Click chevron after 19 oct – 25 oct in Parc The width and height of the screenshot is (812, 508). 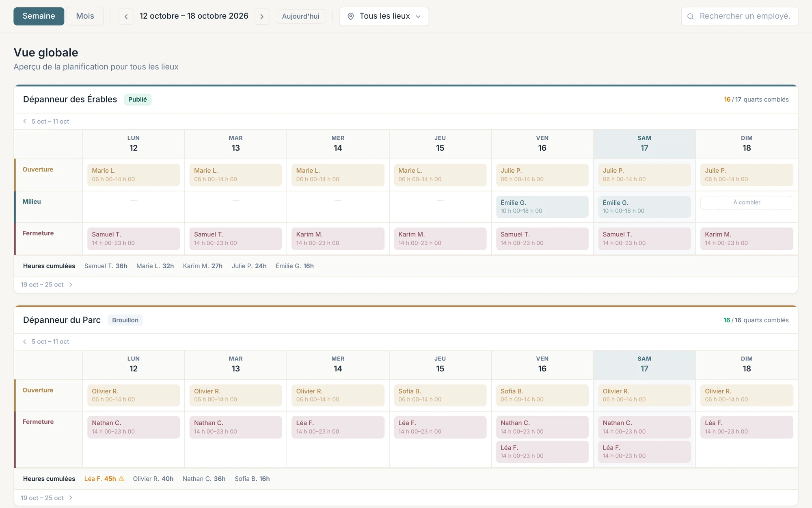click(71, 497)
